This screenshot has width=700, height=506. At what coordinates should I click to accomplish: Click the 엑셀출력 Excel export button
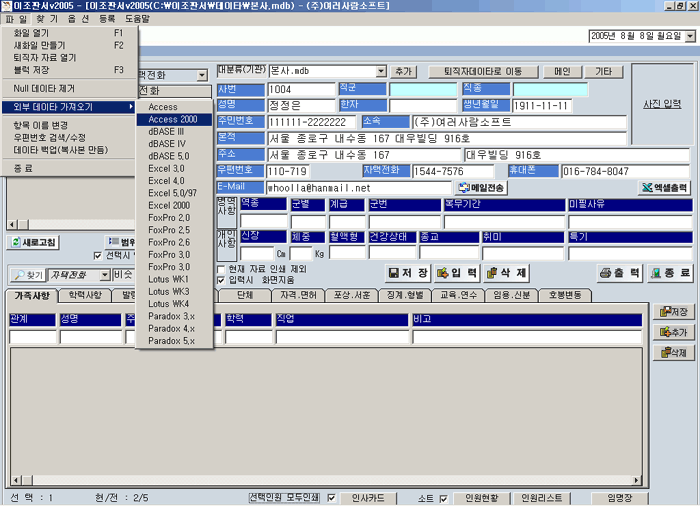pos(665,187)
